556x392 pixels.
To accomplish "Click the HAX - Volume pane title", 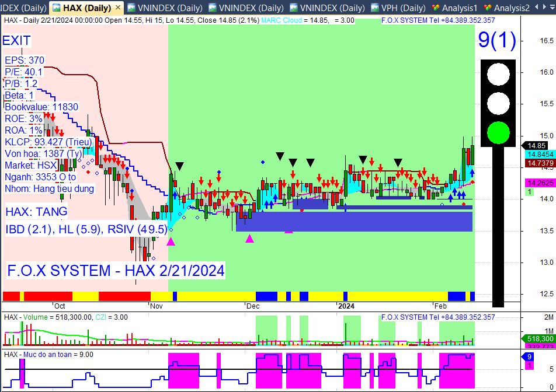I will (x=26, y=317).
